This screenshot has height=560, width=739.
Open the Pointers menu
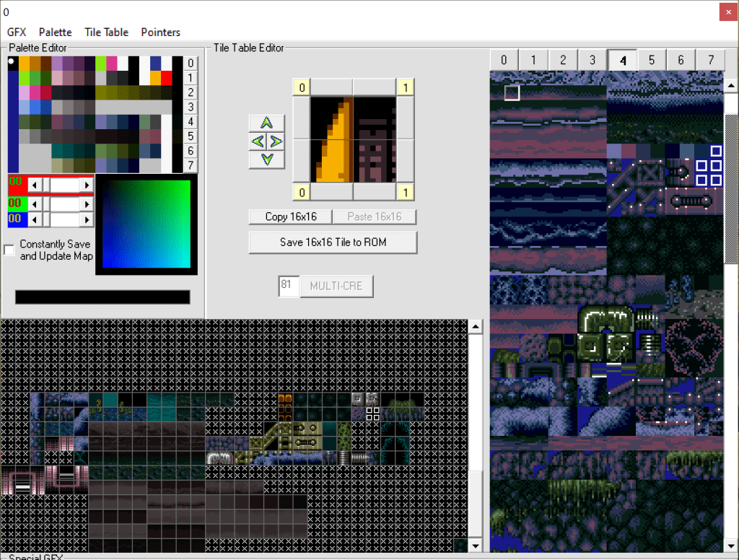pos(160,32)
